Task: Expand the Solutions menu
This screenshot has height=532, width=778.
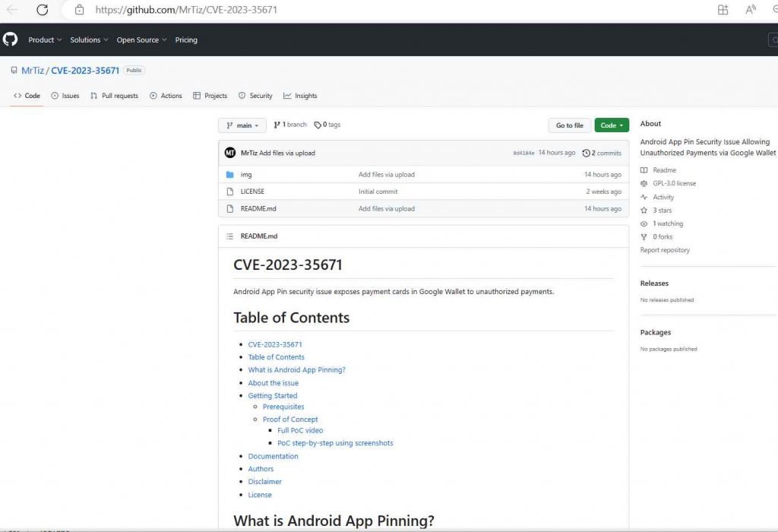Action: 89,40
